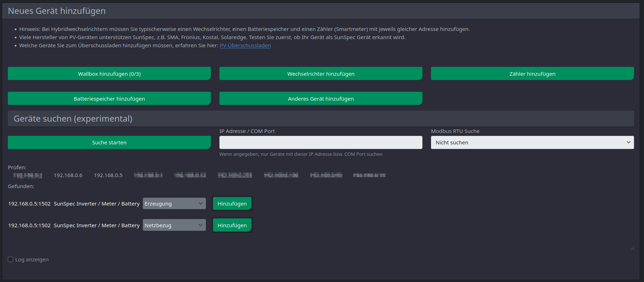Click the 192.168.0.6 address in Prüfen list
Screen dimensions: 644x282
[68, 175]
